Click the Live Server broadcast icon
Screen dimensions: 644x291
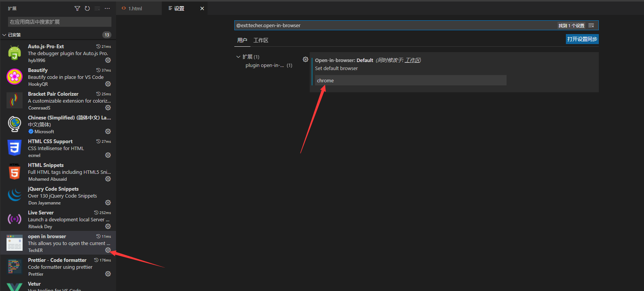[x=15, y=219]
